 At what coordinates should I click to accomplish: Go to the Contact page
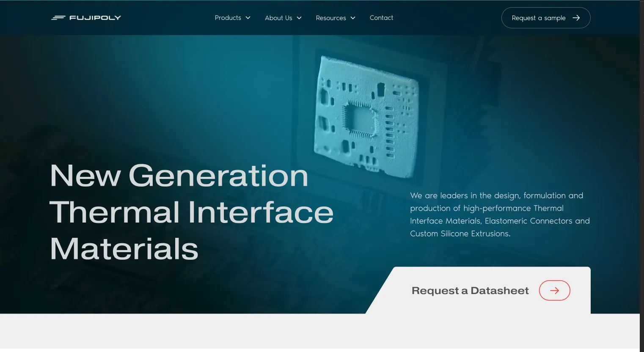click(x=381, y=18)
